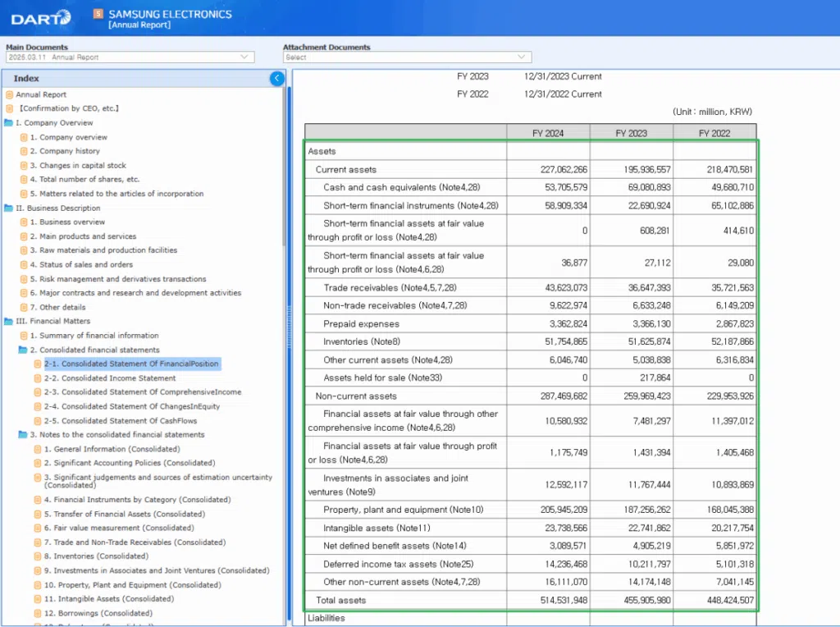Image resolution: width=840 pixels, height=627 pixels.
Task: Click folder icon for Consolidated financial statements
Action: click(x=23, y=350)
